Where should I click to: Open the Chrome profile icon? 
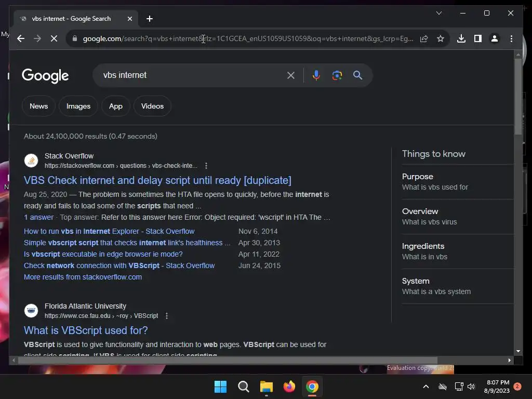(495, 38)
